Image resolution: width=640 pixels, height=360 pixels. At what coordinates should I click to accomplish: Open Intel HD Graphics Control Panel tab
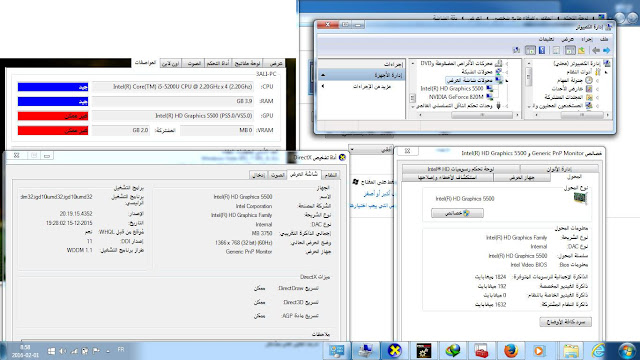point(460,169)
